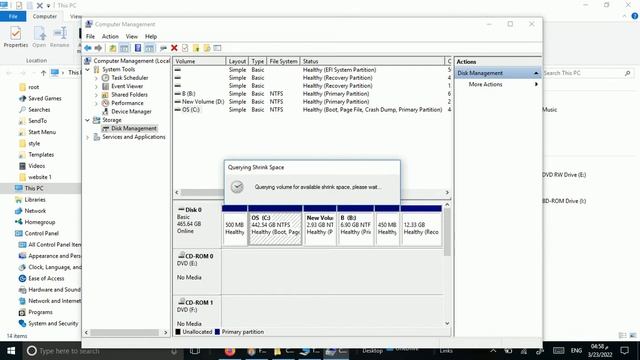
Task: Sort by the Status column header
Action: click(x=372, y=61)
